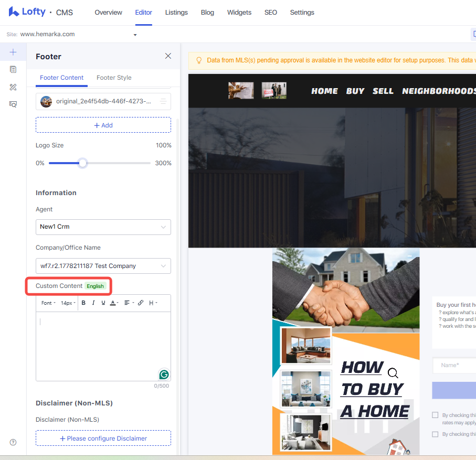Open the design tools sidebar icon
This screenshot has height=460, width=476.
click(13, 87)
